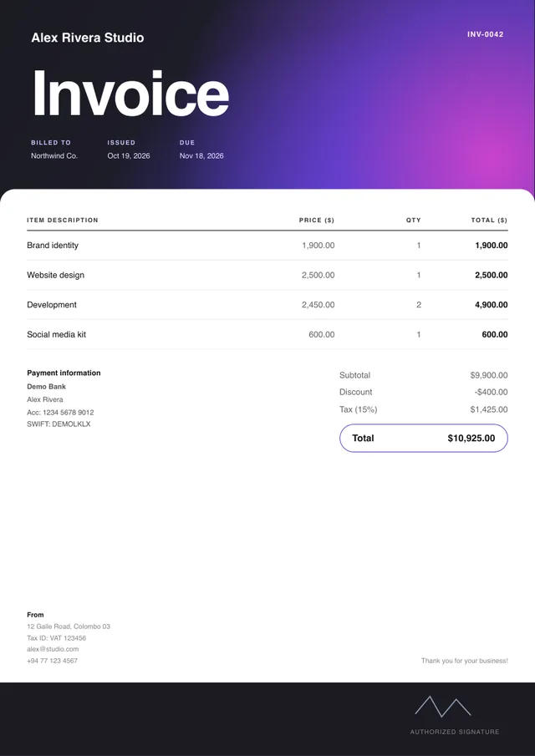Select the Brand identity item
Screen dimensions: 535x756
[53, 245]
